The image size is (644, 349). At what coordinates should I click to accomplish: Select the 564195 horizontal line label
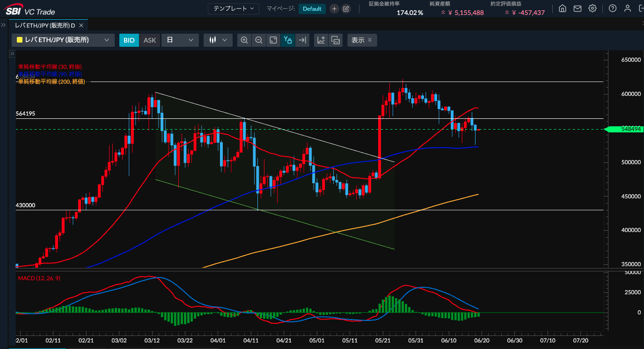25,114
